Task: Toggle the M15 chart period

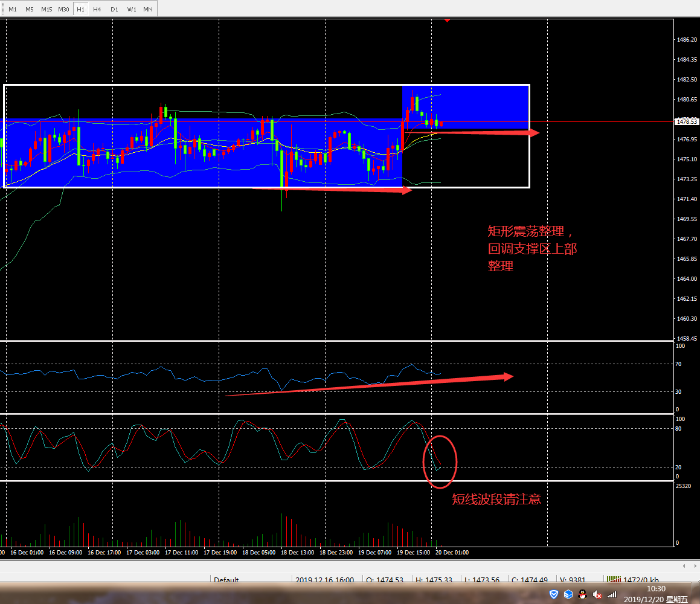Action: pos(47,10)
